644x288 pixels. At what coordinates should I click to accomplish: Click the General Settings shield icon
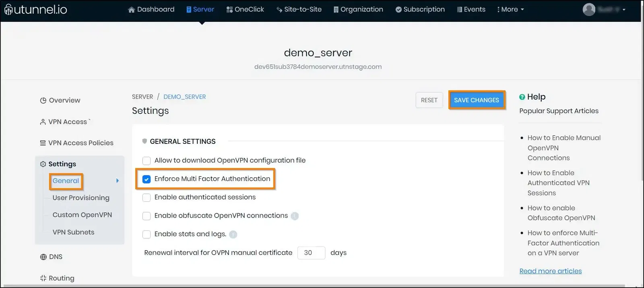[x=144, y=141]
